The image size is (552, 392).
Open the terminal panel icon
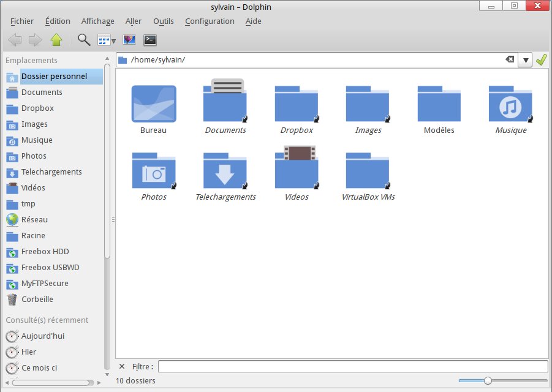click(149, 40)
